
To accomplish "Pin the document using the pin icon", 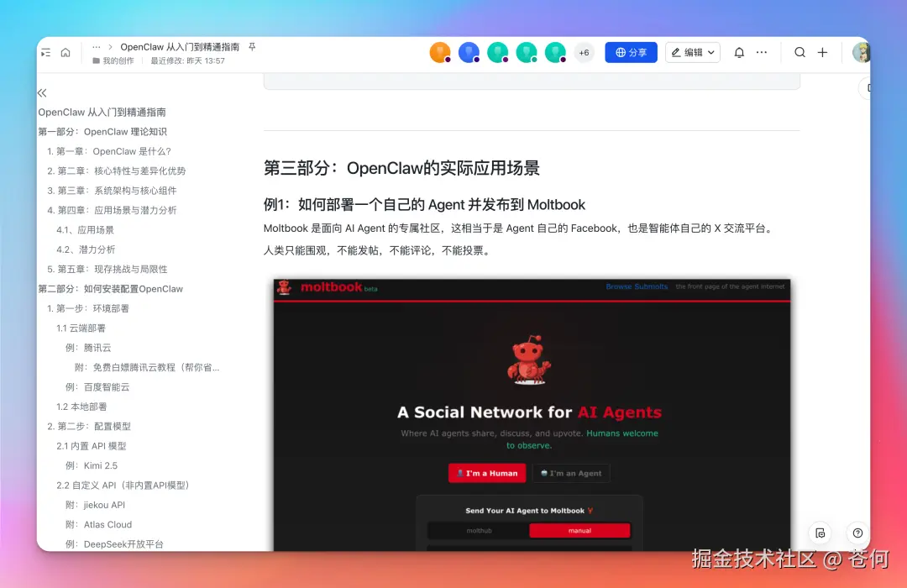I will coord(251,48).
